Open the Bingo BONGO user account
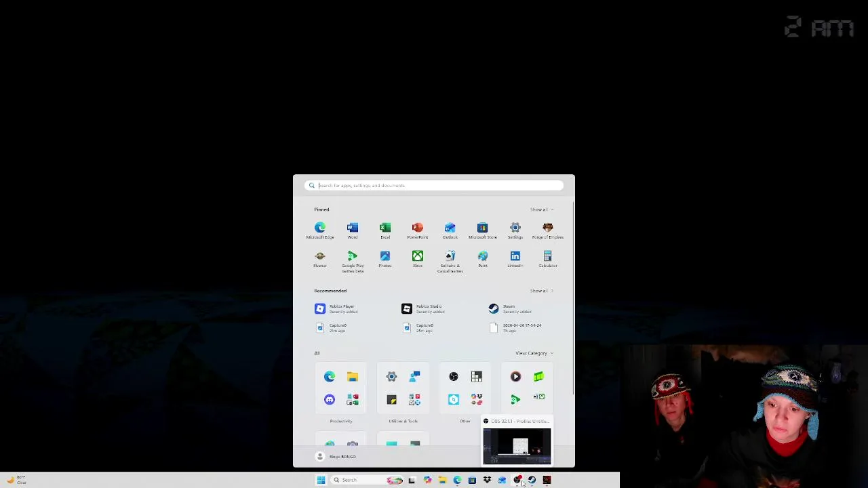 (336, 457)
